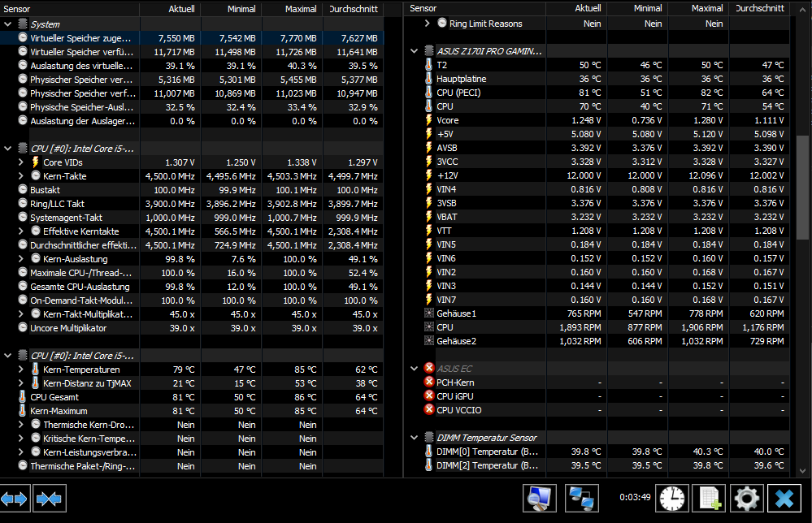Image resolution: width=812 pixels, height=523 pixels.
Task: Select the DIMM[2] Temperatur row
Action: pyautogui.click(x=597, y=465)
